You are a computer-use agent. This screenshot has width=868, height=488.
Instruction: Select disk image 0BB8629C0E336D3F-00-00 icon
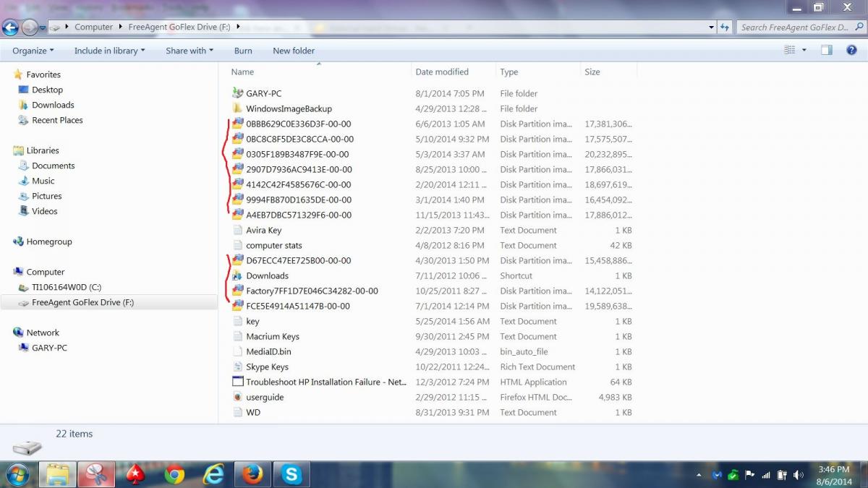click(x=238, y=124)
